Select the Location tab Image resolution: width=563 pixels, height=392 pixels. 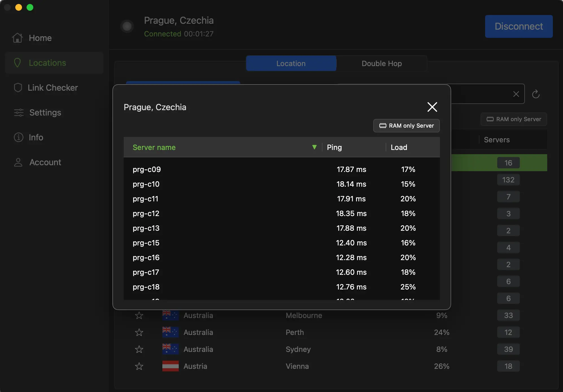point(291,63)
